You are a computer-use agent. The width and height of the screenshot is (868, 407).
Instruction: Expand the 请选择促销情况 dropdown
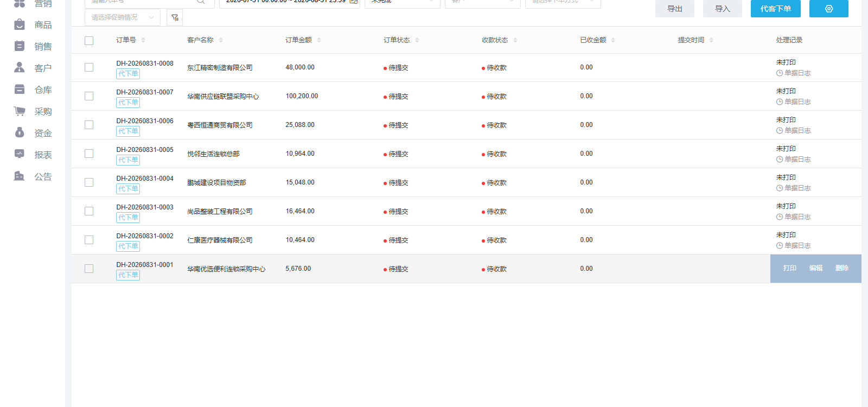click(x=123, y=17)
